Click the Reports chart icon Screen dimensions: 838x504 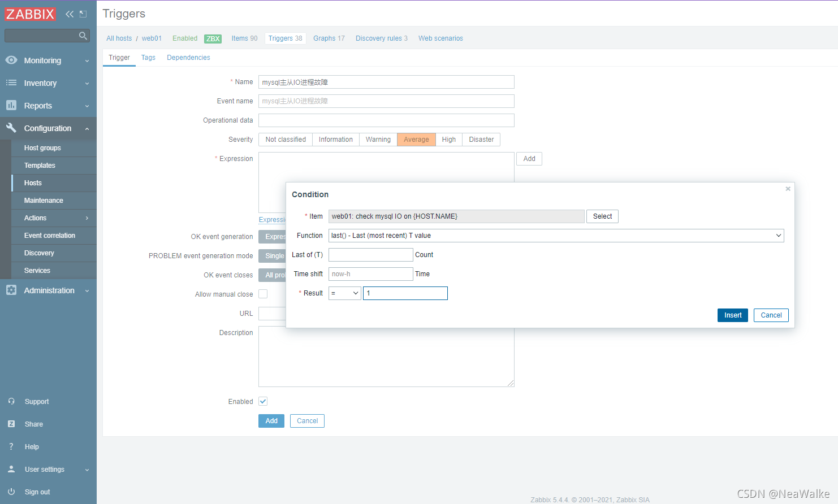coord(11,105)
